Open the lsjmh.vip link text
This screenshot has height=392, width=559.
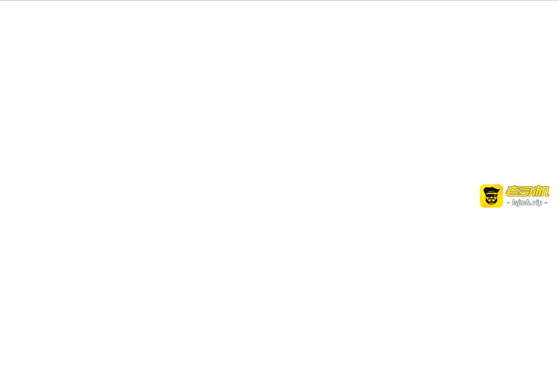click(527, 203)
